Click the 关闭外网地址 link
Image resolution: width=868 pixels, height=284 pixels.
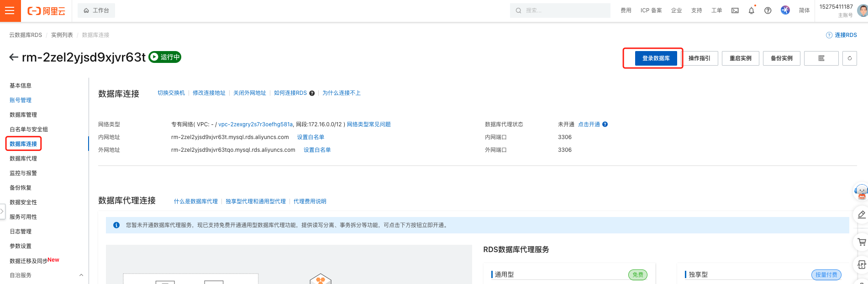click(250, 93)
